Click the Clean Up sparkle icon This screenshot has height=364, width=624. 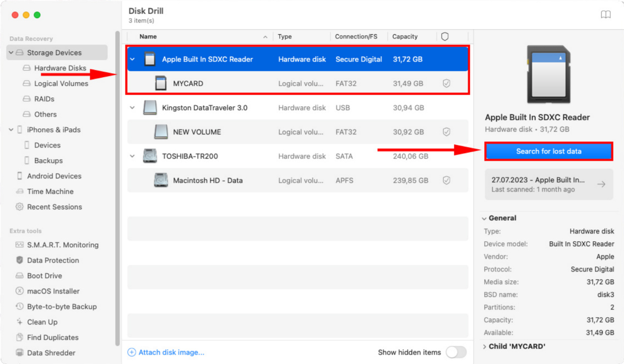[19, 322]
